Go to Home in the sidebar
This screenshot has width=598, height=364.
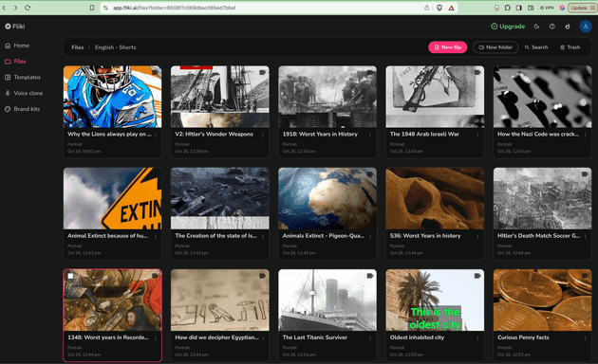pyautogui.click(x=17, y=45)
